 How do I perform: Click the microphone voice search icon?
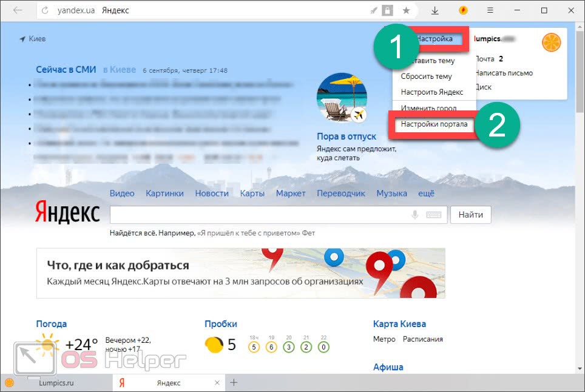(x=416, y=215)
